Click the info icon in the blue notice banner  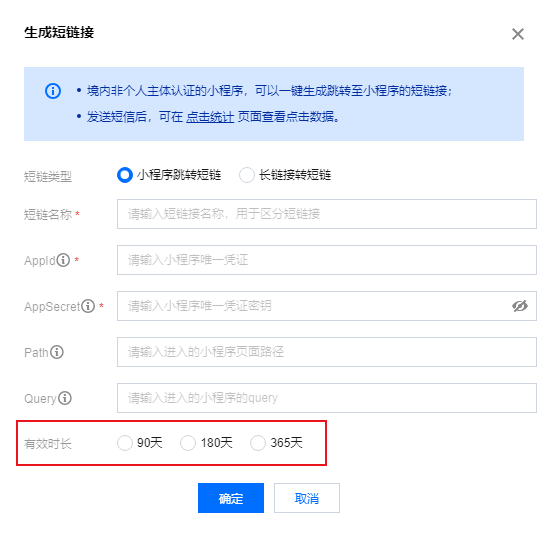[53, 91]
